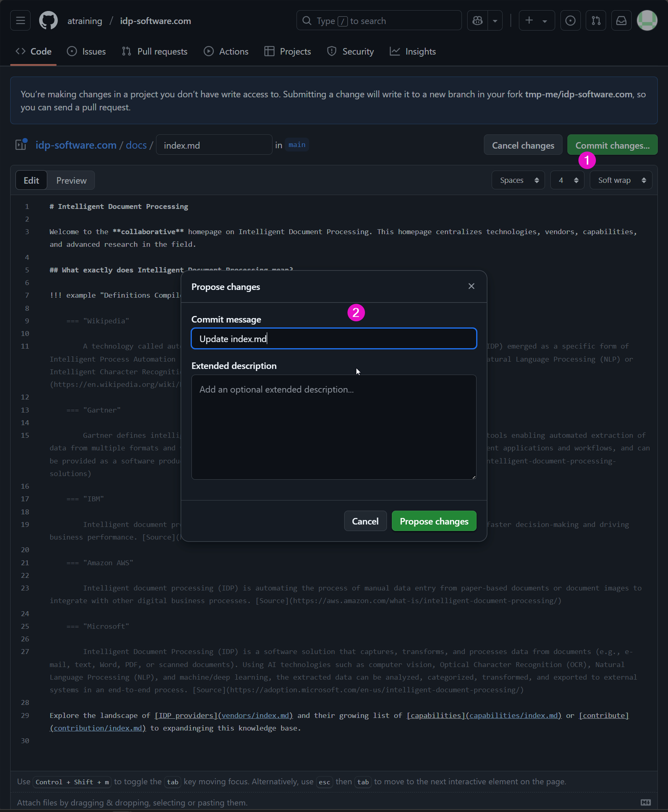Click line number 30 in the gutter
The width and height of the screenshot is (668, 812).
coord(25,741)
